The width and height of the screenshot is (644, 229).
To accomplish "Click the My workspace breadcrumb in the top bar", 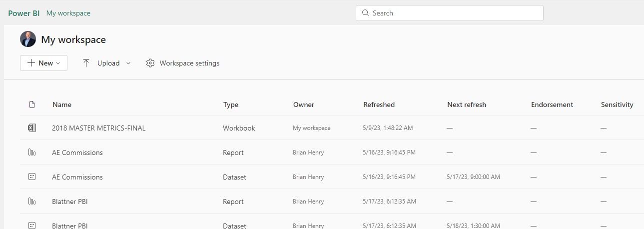I will [x=68, y=13].
